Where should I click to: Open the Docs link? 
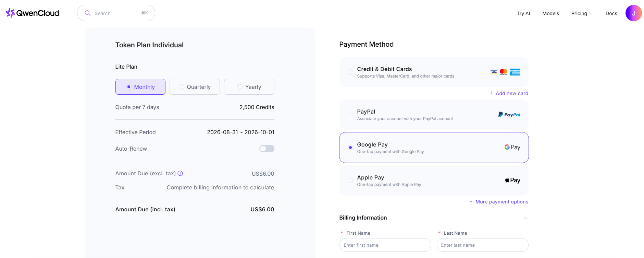[611, 13]
